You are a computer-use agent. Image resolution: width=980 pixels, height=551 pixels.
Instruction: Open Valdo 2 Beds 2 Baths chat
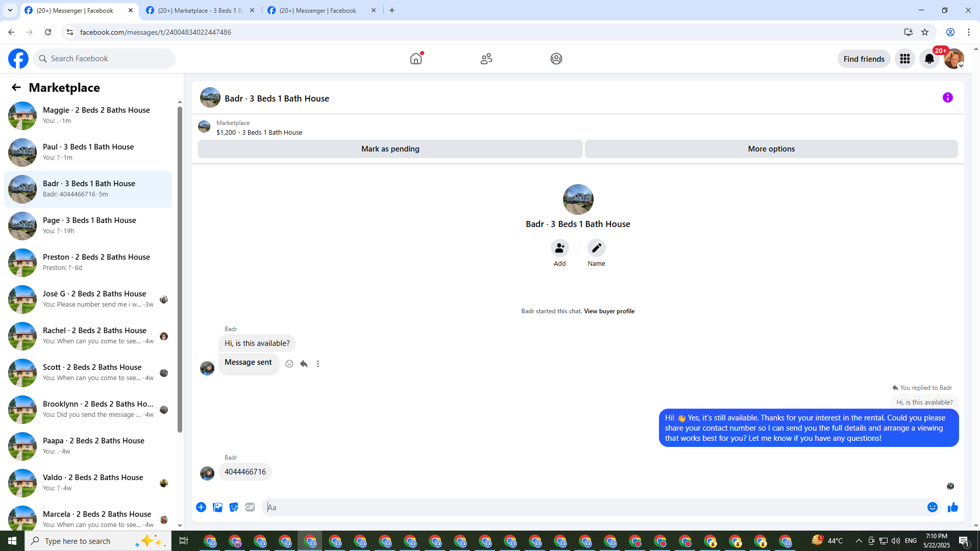[88, 483]
